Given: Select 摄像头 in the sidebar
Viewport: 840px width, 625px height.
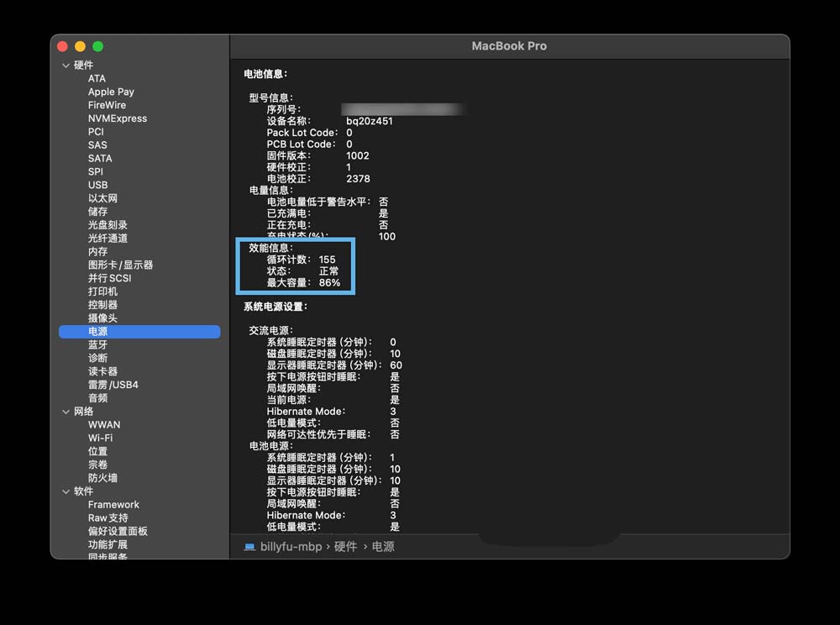Looking at the screenshot, I should pos(102,318).
